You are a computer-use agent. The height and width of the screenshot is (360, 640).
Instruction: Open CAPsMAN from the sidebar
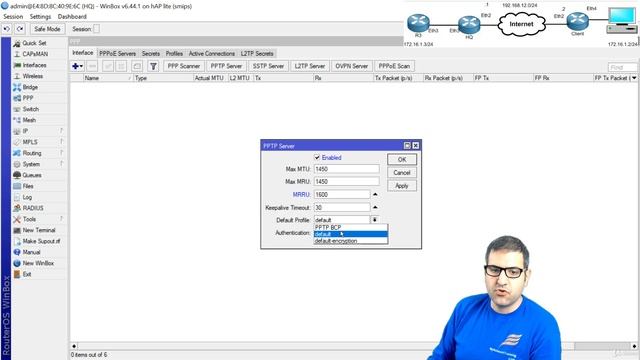click(x=35, y=54)
